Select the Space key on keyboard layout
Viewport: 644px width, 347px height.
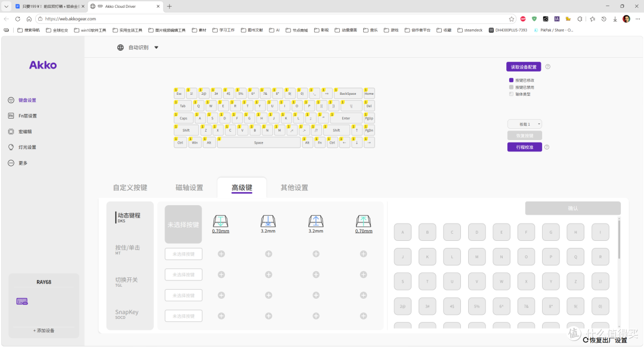point(259,142)
